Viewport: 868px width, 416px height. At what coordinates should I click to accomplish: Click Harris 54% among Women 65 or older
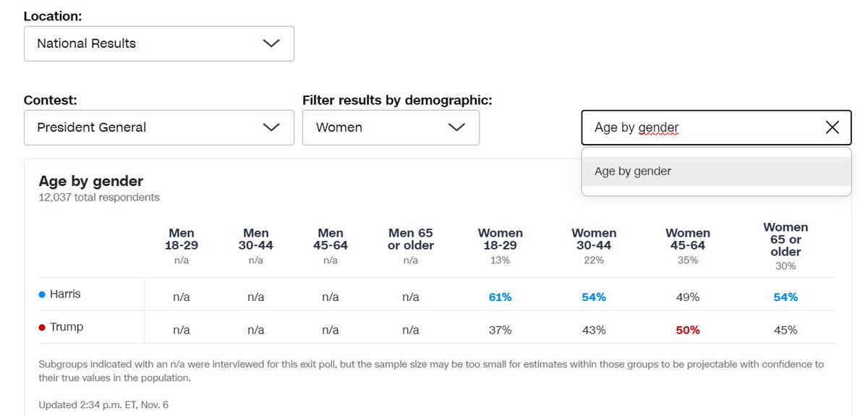(786, 297)
